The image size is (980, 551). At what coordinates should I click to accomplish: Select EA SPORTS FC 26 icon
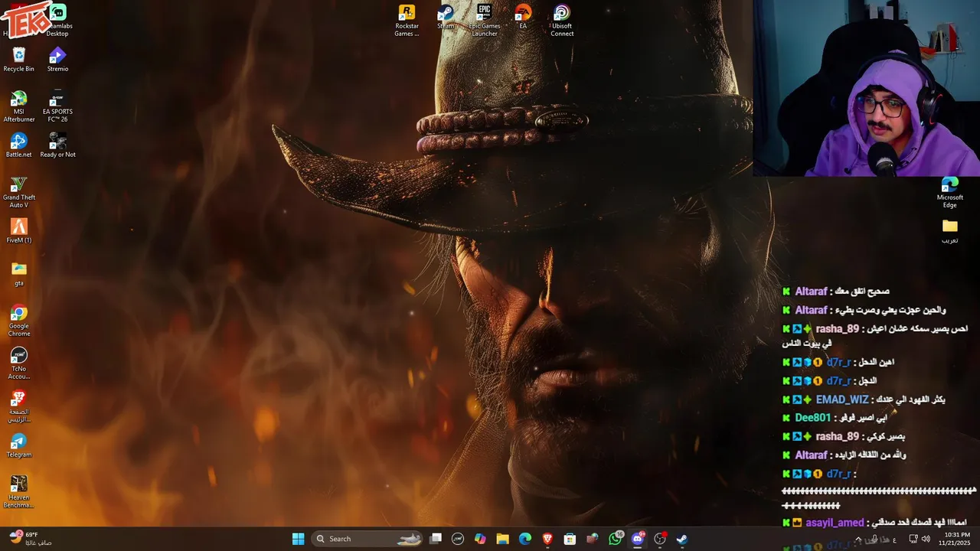point(57,106)
